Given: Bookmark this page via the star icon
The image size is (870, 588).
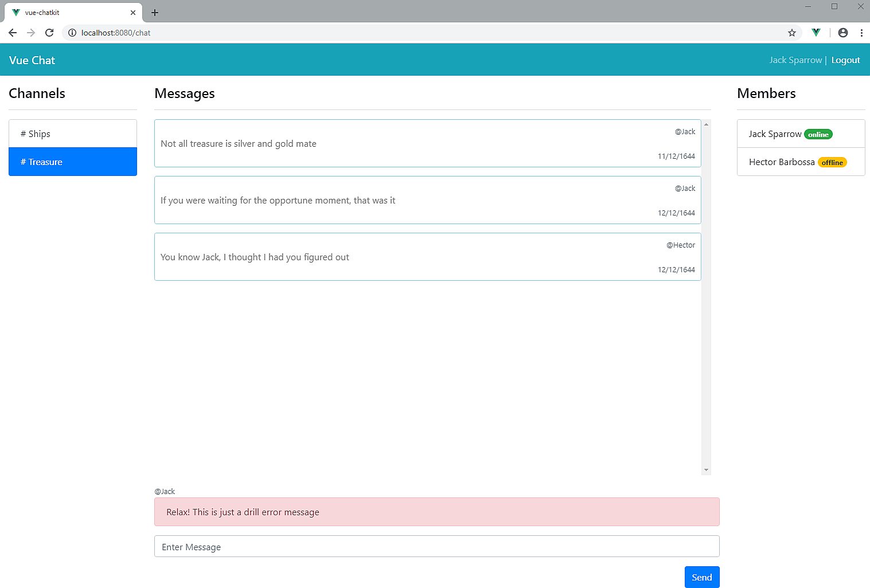Looking at the screenshot, I should (792, 33).
